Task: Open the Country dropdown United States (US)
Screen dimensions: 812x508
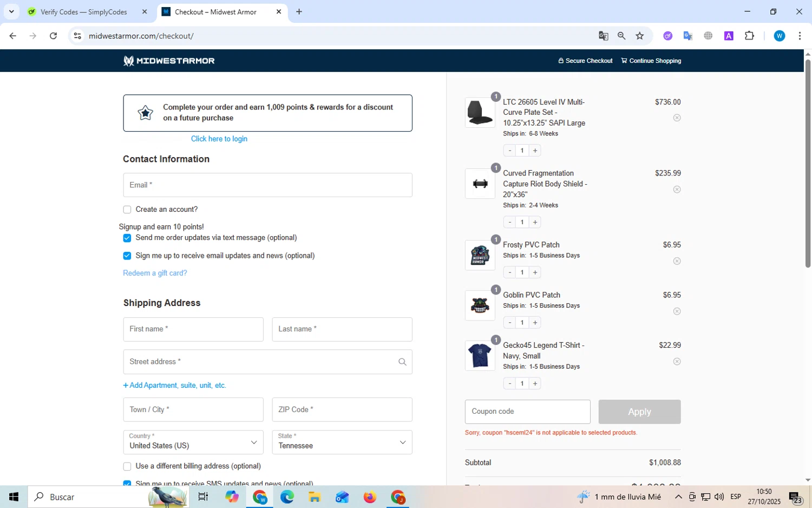Action: 193,442
